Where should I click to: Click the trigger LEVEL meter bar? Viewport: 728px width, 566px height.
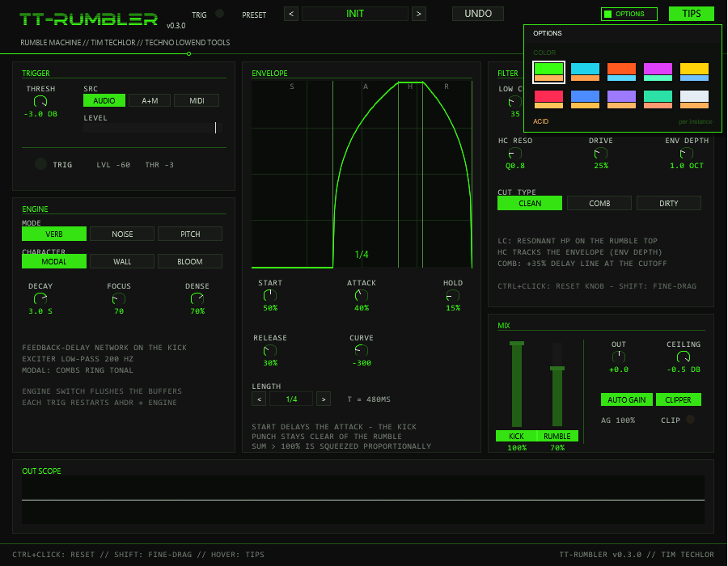point(153,128)
